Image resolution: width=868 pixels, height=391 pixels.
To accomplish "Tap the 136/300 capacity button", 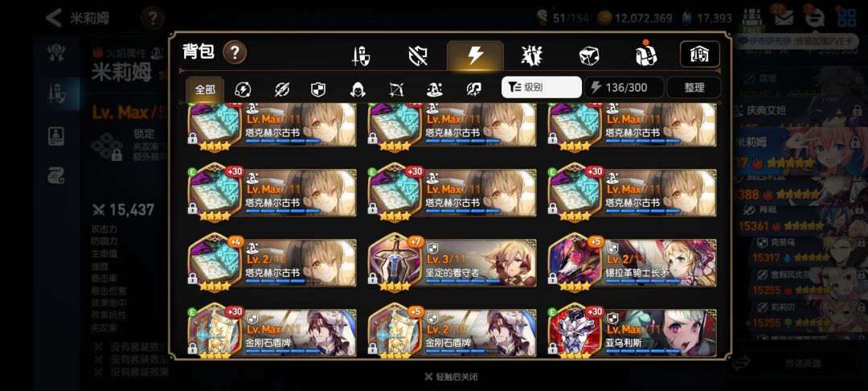I will point(624,88).
